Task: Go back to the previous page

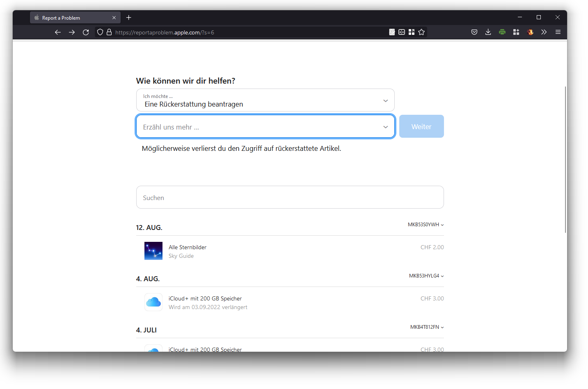Action: pyautogui.click(x=58, y=32)
